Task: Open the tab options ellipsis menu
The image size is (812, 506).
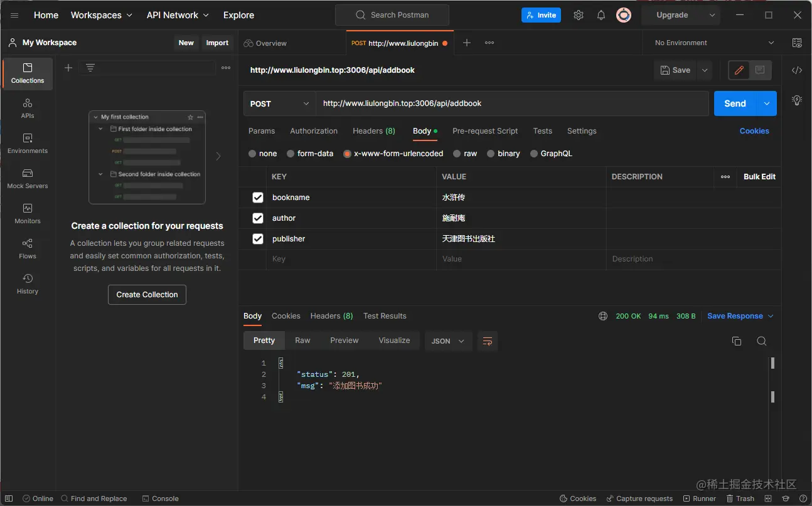Action: click(x=489, y=43)
